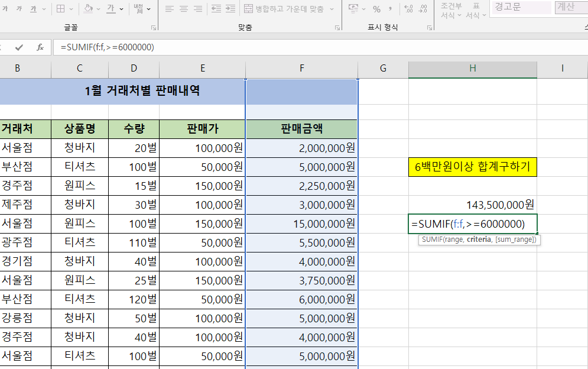588x369 pixels.
Task: Click the 상품명 header cell
Action: 80,129
